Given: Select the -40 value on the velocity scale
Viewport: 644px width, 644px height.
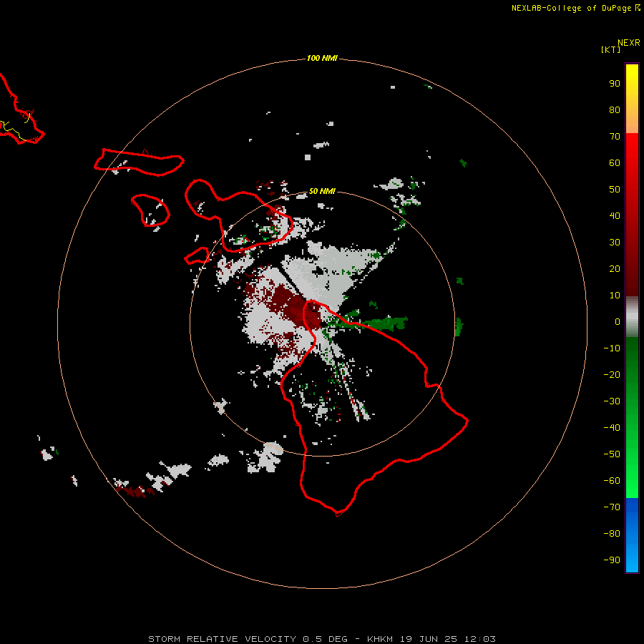Looking at the screenshot, I should [612, 428].
